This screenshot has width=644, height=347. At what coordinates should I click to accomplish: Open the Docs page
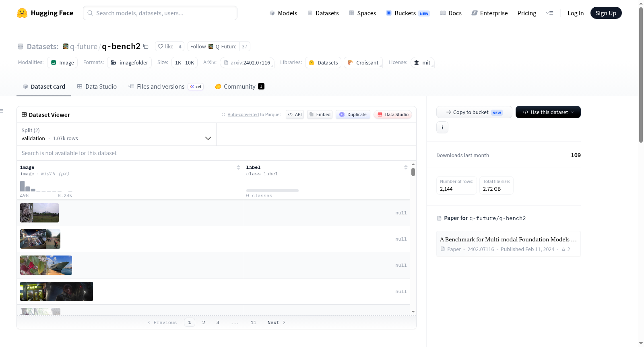pyautogui.click(x=451, y=13)
